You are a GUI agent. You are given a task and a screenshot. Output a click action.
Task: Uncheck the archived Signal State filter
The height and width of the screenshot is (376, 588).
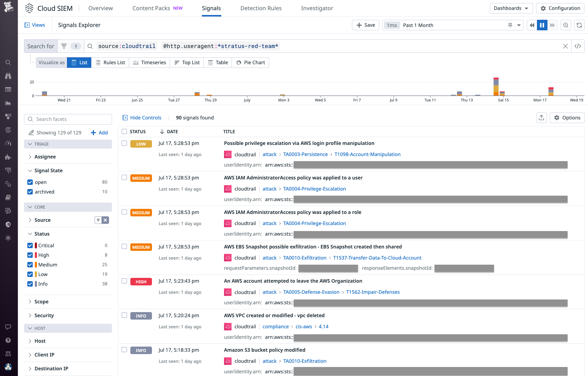click(x=30, y=192)
